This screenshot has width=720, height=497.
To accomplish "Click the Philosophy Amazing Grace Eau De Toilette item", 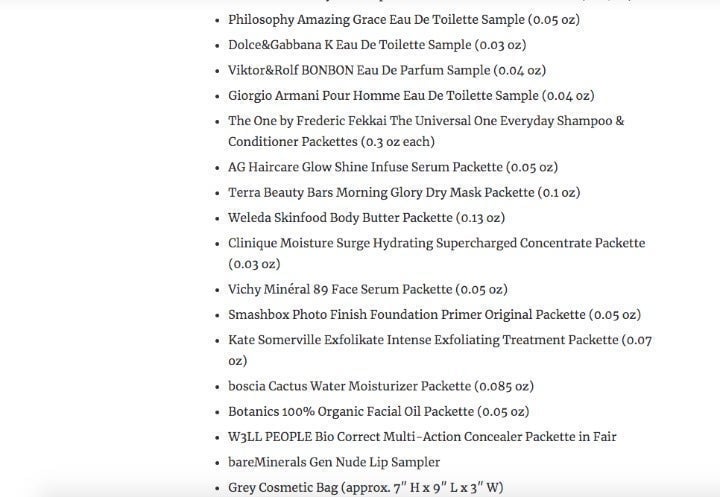I will [x=404, y=20].
